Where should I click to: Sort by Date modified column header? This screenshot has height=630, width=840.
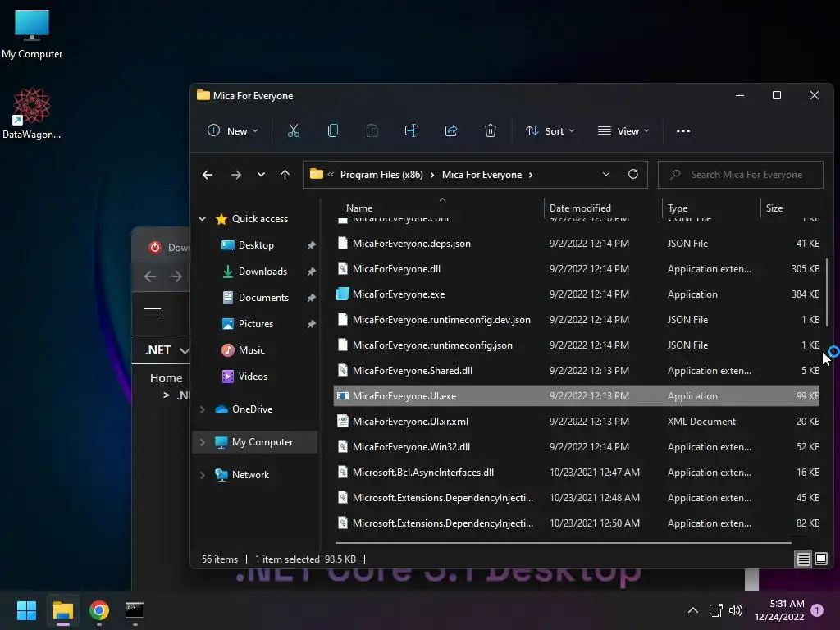click(x=580, y=208)
